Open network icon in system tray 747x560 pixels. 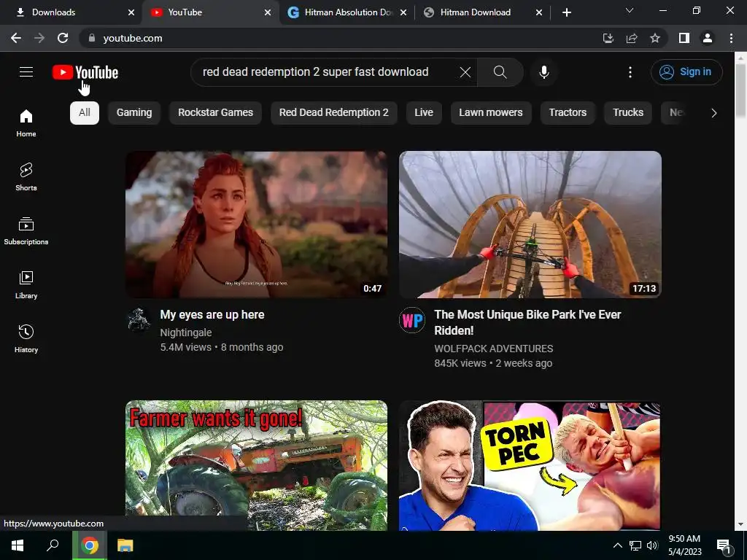click(x=635, y=545)
